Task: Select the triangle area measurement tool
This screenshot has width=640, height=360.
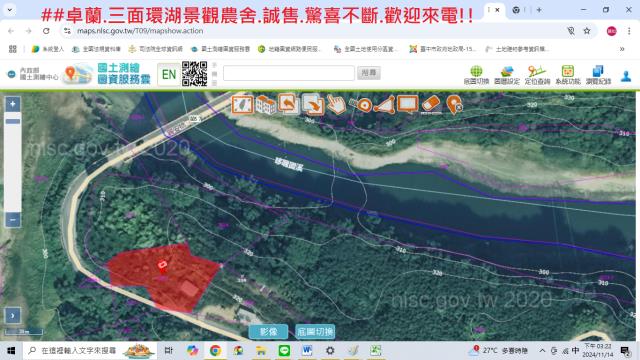Action: point(384,105)
